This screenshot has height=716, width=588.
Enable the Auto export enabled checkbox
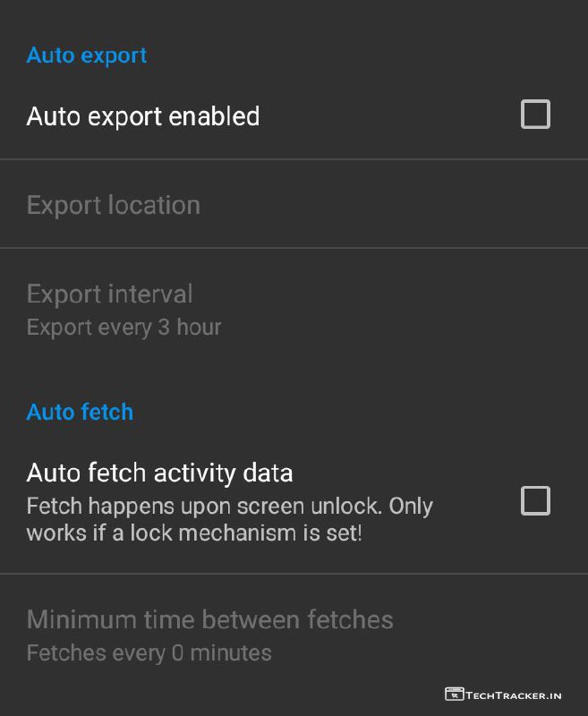point(535,115)
